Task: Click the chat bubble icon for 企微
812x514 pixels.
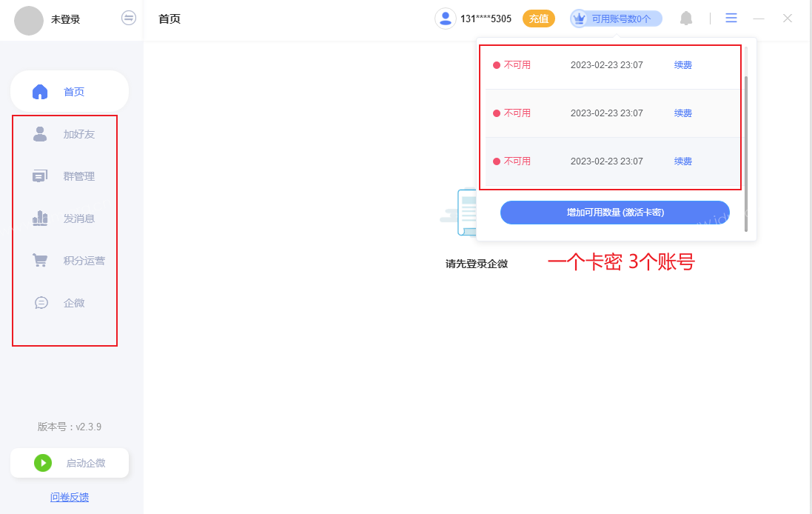Action: coord(41,303)
